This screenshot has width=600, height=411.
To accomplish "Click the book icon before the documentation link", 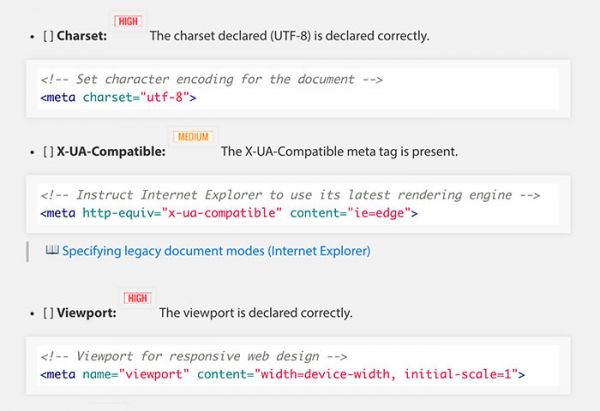I will [52, 251].
